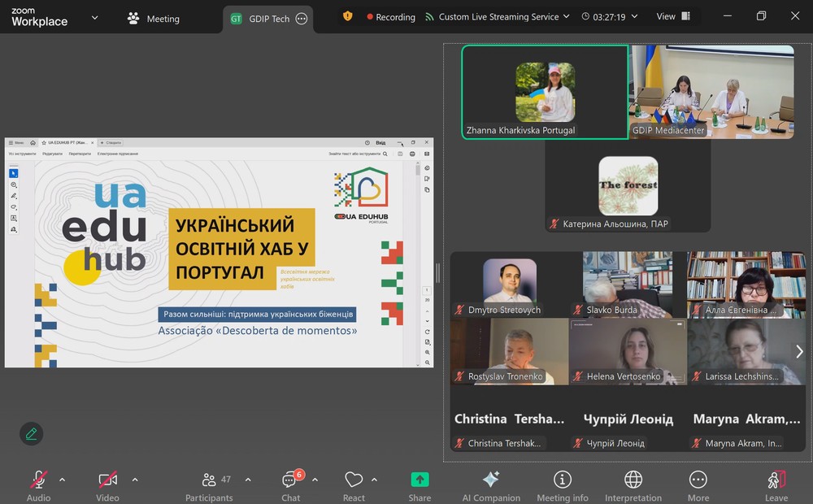Click the search field in shared PDF window
Viewport: 813px width, 504px height.
coord(358,154)
